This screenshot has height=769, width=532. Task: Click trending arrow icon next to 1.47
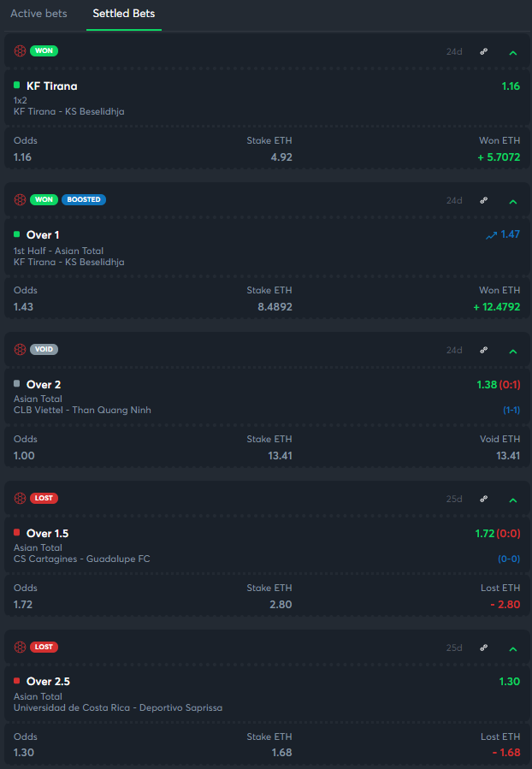tap(491, 234)
